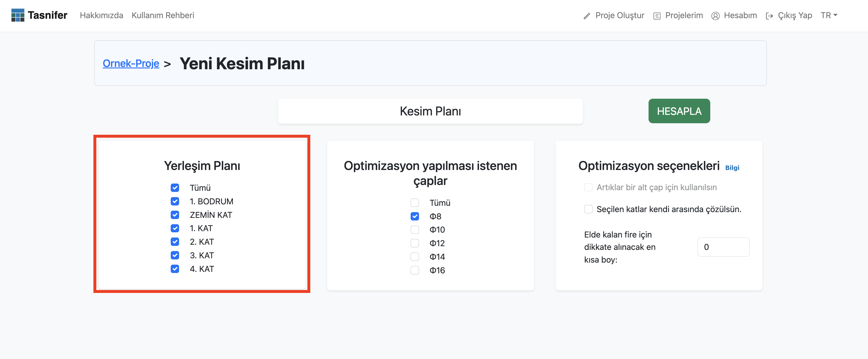Click the pencil icon beside Proje Oluştur
This screenshot has height=359, width=868.
pos(587,16)
